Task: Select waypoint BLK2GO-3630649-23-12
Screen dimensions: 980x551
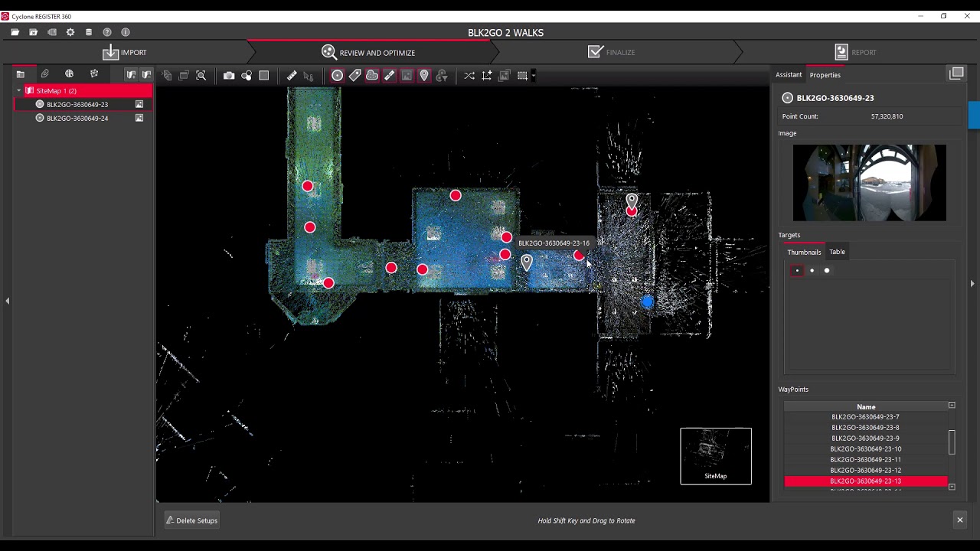Action: coord(865,471)
